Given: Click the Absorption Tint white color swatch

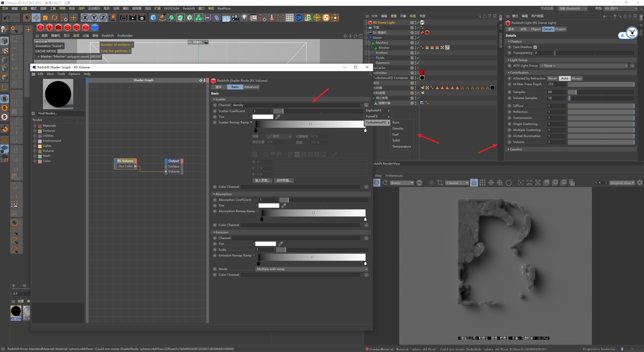Looking at the screenshot, I should coord(269,206).
